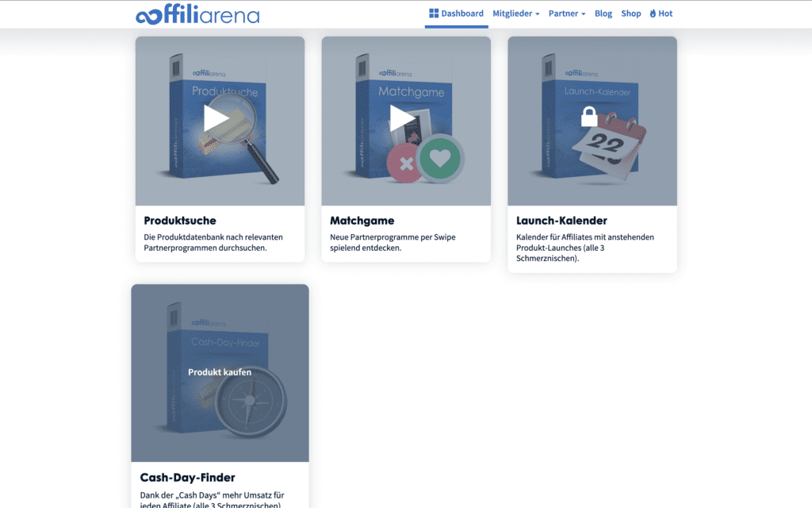Click the flame icon beside Hot

click(x=653, y=13)
